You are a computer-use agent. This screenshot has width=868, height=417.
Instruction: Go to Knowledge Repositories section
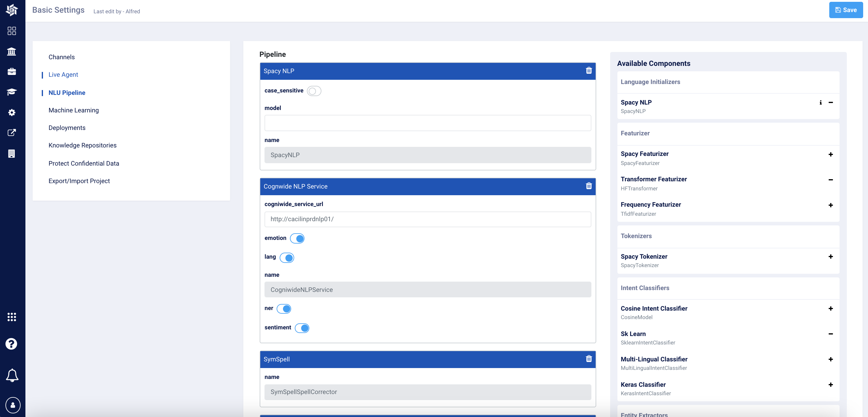[82, 145]
